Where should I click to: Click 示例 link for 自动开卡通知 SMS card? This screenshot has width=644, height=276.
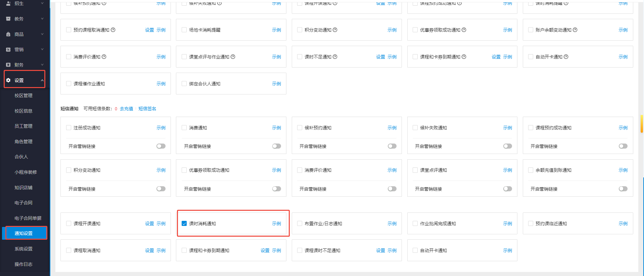507,250
